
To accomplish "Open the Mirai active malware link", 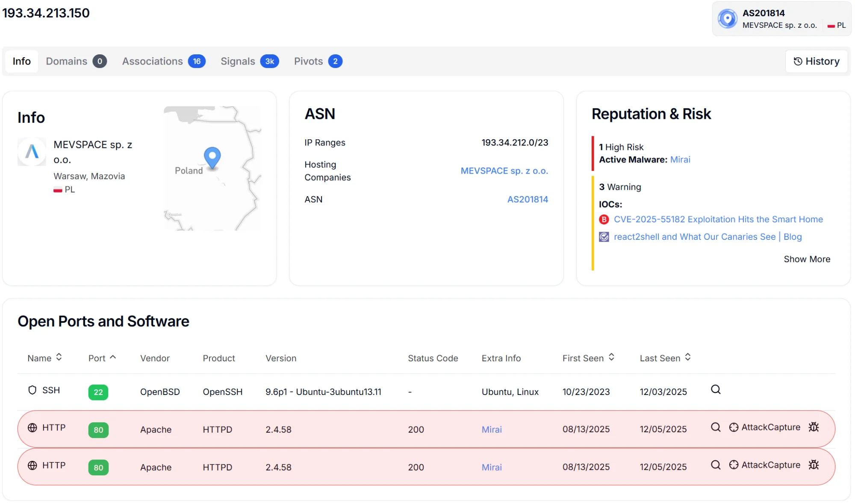I will tap(680, 159).
